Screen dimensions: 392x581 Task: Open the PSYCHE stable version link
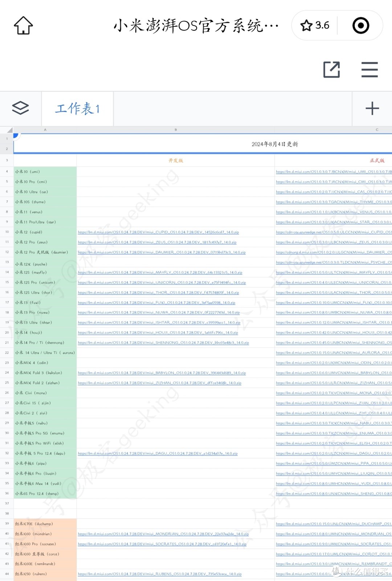tap(334, 262)
